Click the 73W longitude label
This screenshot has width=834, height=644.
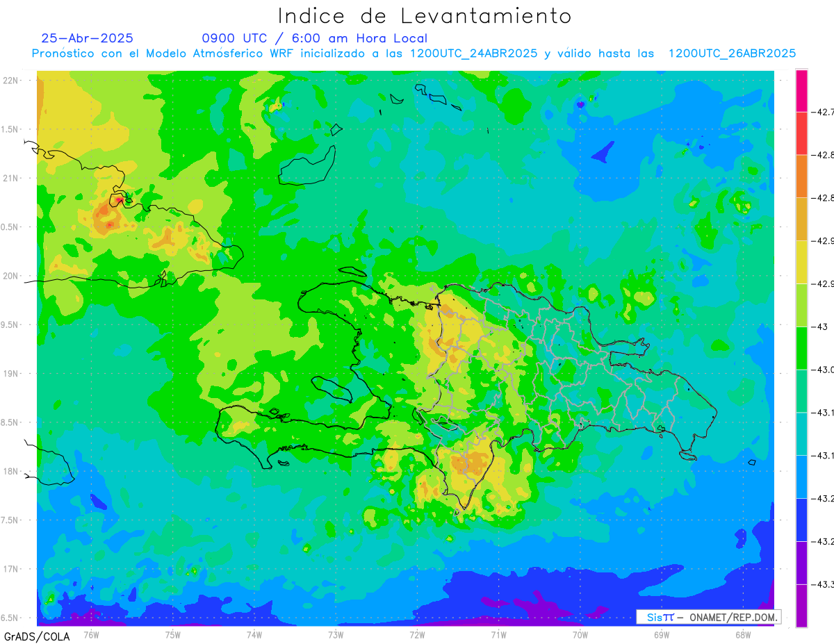pos(336,634)
